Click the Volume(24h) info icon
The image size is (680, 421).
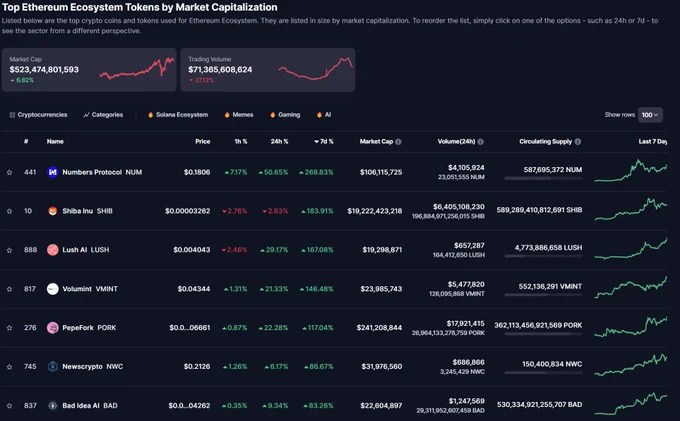tap(481, 142)
